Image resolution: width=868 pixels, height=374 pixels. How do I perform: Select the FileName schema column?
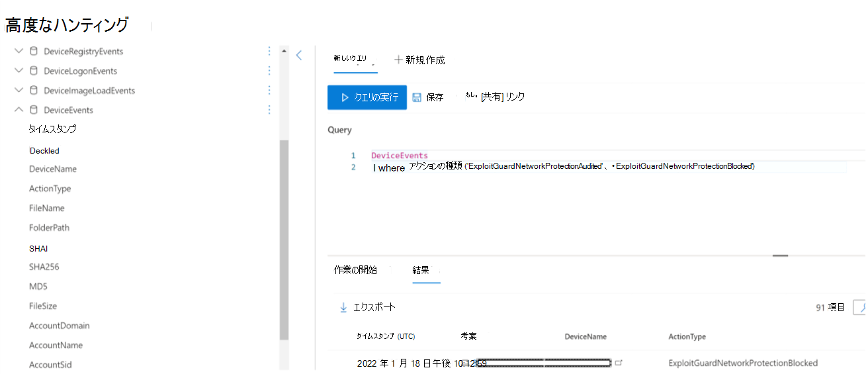pyautogui.click(x=47, y=208)
